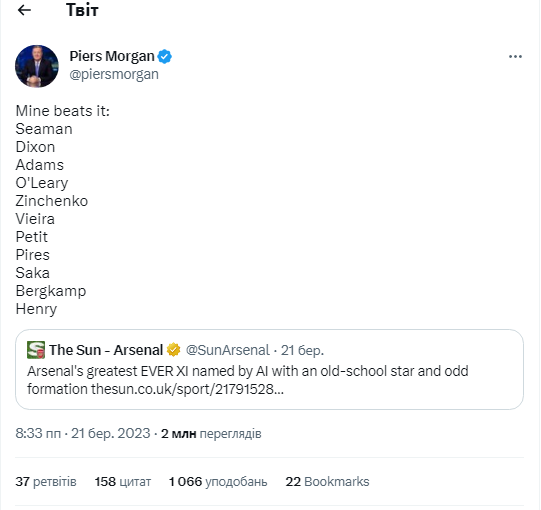Viewport: 541px width, 510px height.
Task: Show the 1 066 уподобань list
Action: click(x=218, y=481)
